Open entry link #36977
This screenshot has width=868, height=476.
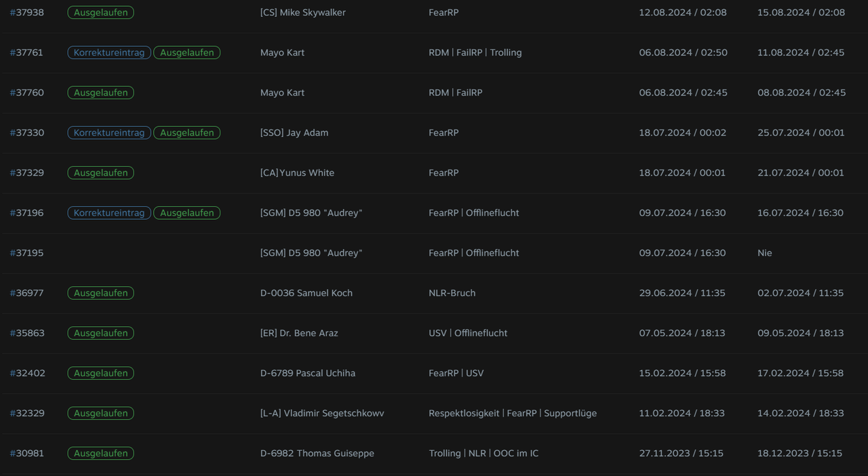pyautogui.click(x=27, y=292)
